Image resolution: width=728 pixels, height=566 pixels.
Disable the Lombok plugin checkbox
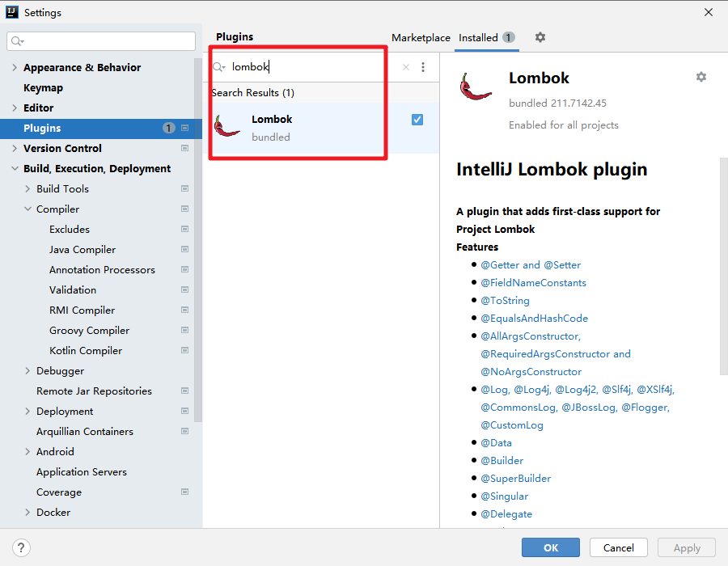pos(417,120)
